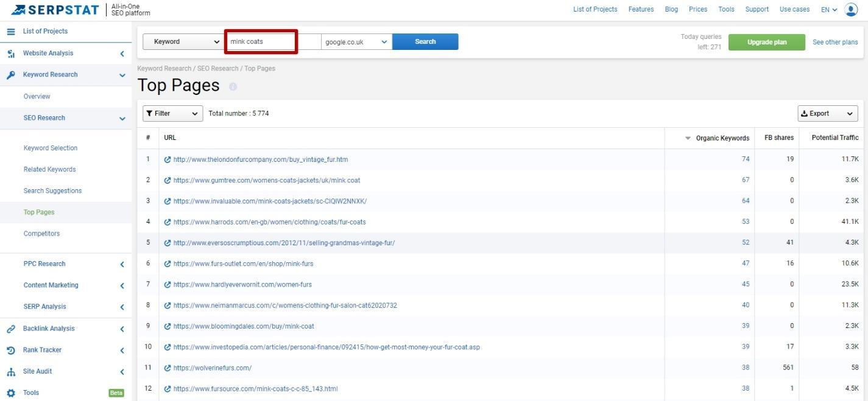The image size is (868, 401).
Task: Open external link icon for eversoscrumptious.com row
Action: click(x=168, y=243)
